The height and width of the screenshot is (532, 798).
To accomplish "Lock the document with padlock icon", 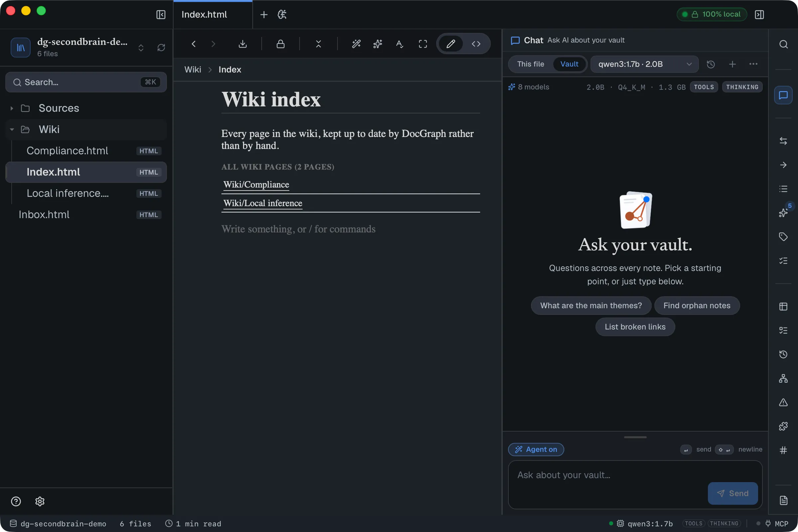I will click(x=281, y=44).
